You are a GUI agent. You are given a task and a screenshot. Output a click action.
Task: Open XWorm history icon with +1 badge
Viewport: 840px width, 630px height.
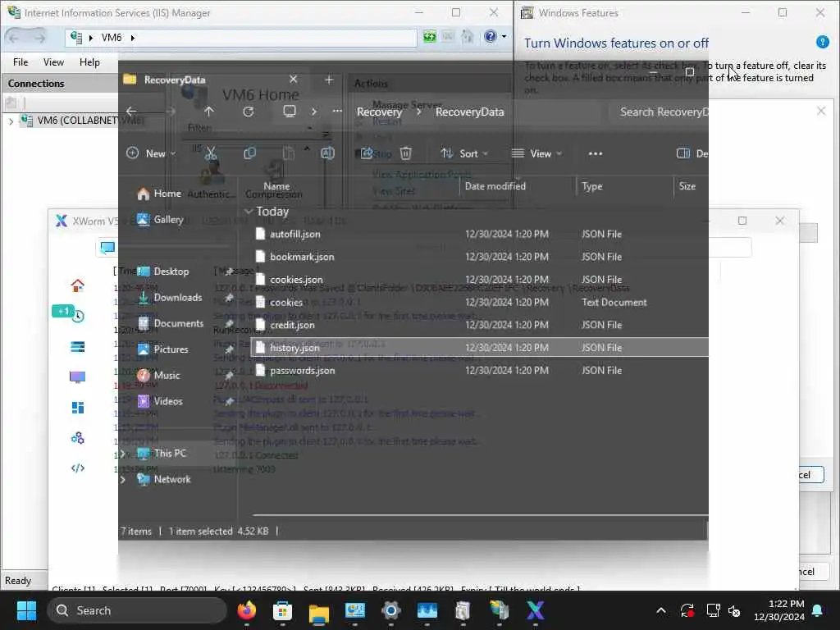pyautogui.click(x=78, y=316)
